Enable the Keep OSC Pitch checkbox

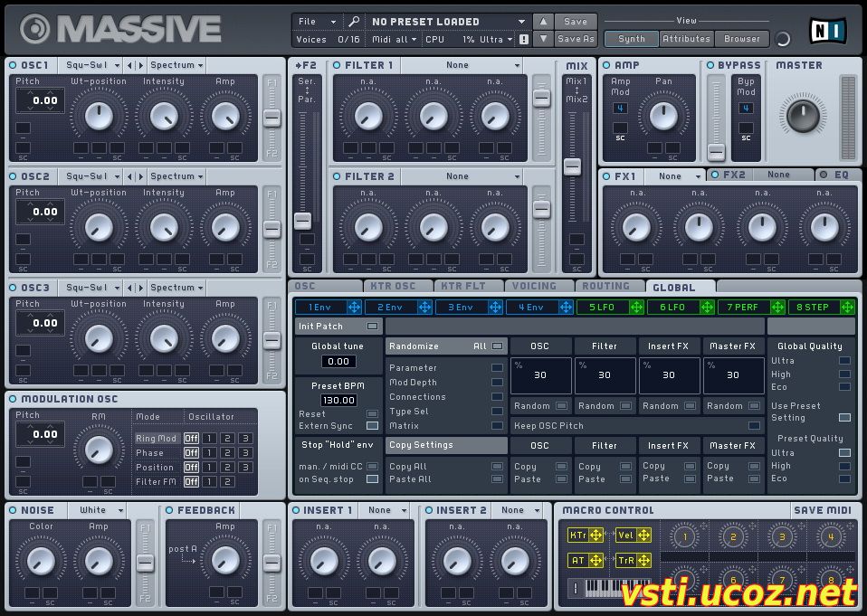[x=754, y=426]
